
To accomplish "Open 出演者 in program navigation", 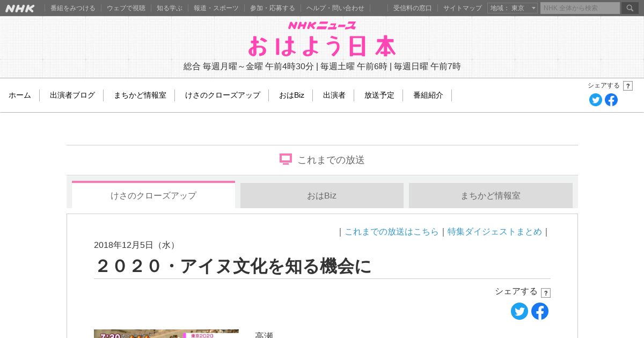I will pyautogui.click(x=334, y=95).
